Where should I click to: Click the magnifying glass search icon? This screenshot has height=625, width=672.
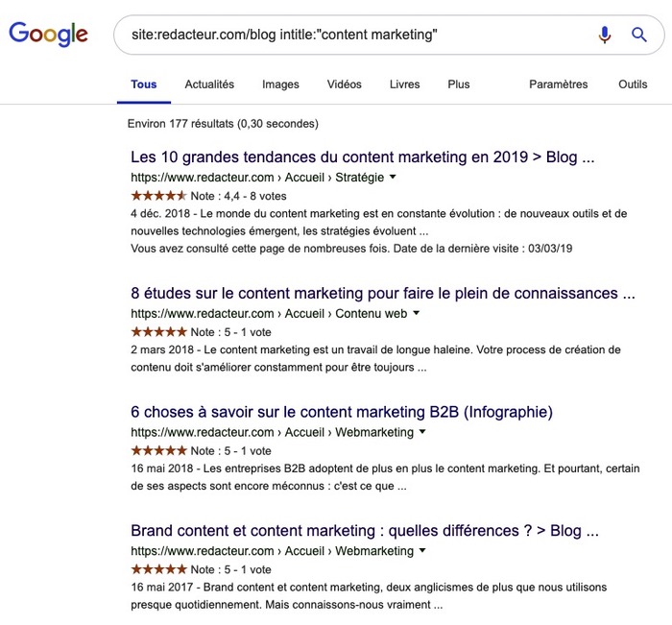pyautogui.click(x=638, y=36)
